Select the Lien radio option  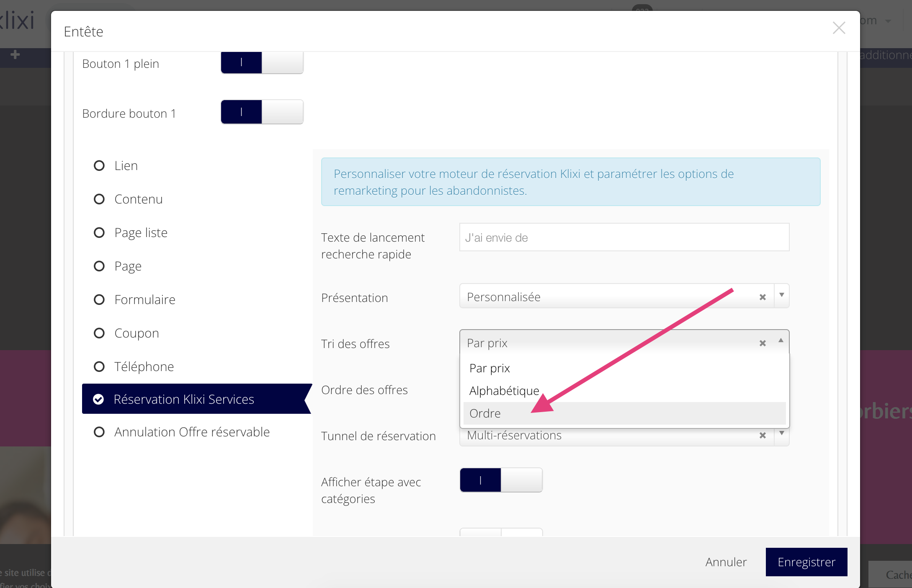point(99,166)
